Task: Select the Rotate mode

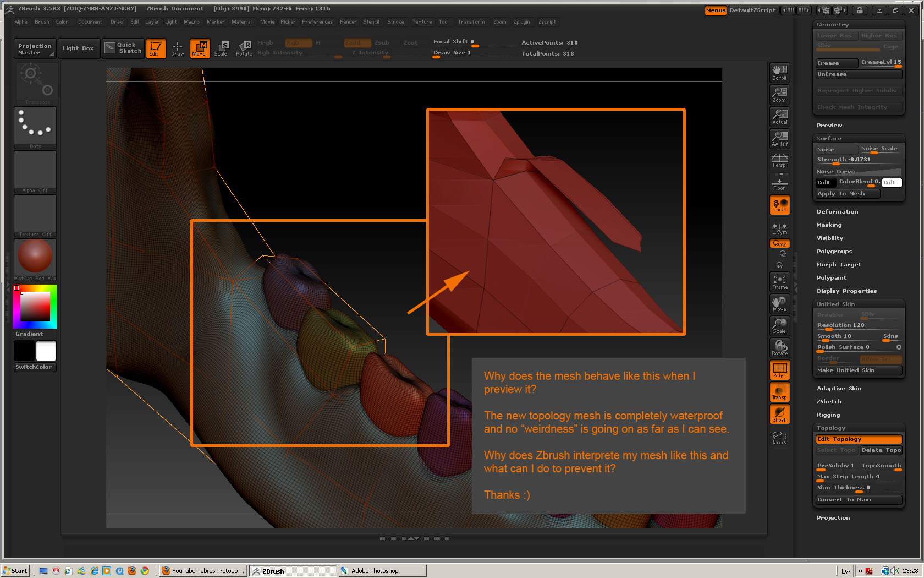Action: click(244, 48)
